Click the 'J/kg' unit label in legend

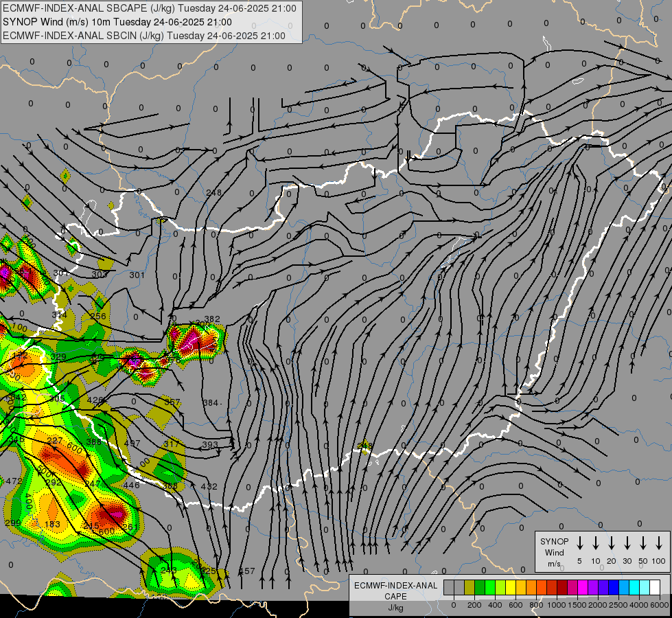(395, 608)
